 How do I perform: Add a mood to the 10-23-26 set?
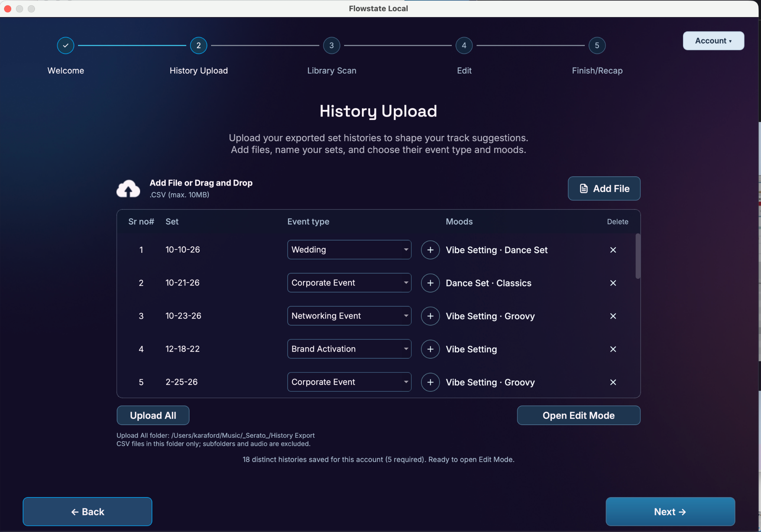[430, 316]
